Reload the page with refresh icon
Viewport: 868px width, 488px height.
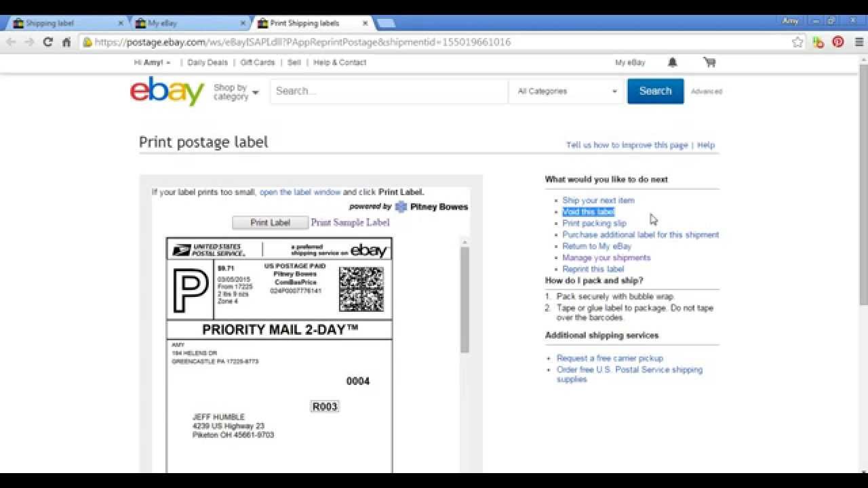(47, 42)
